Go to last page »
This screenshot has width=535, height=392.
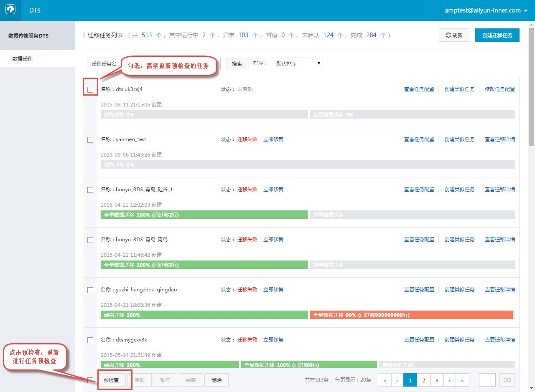[463, 380]
